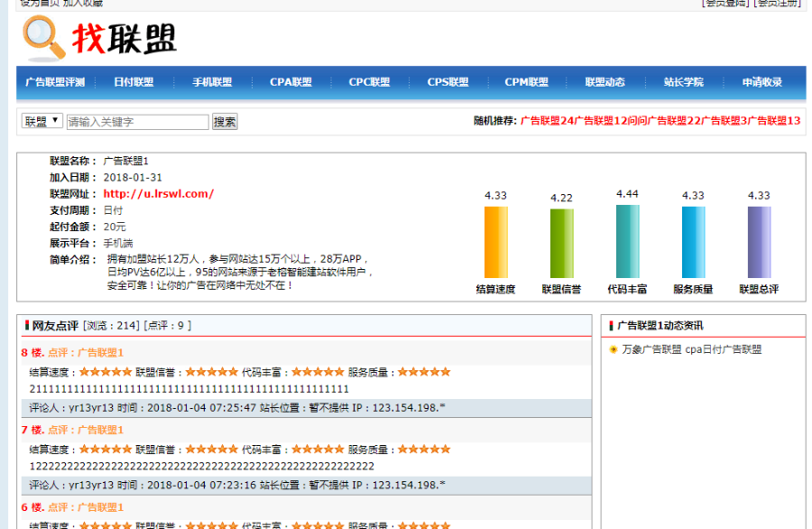Screen dimensions: 812x529
Task: Click the 联盟总评 chart bar
Action: (x=759, y=244)
